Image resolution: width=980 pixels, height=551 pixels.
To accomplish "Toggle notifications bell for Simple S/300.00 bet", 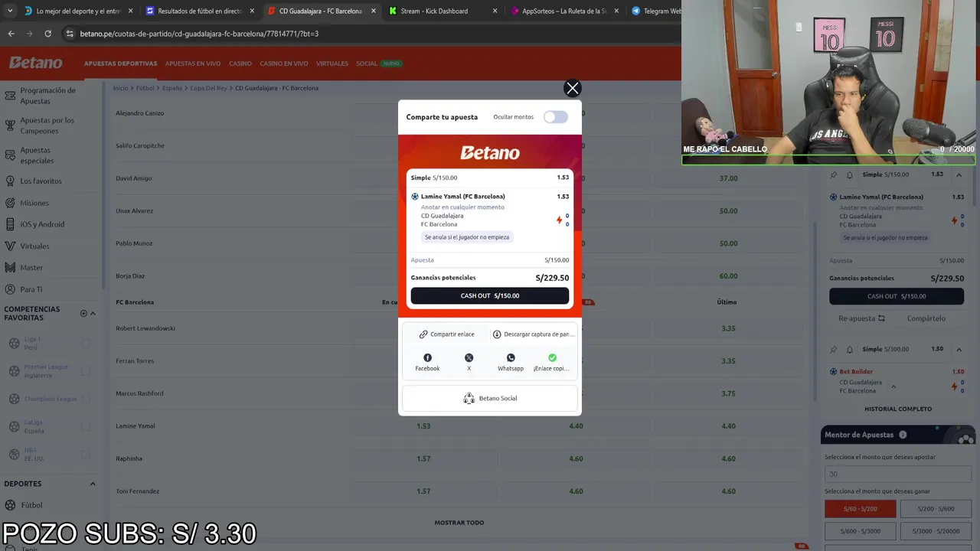I will (850, 349).
